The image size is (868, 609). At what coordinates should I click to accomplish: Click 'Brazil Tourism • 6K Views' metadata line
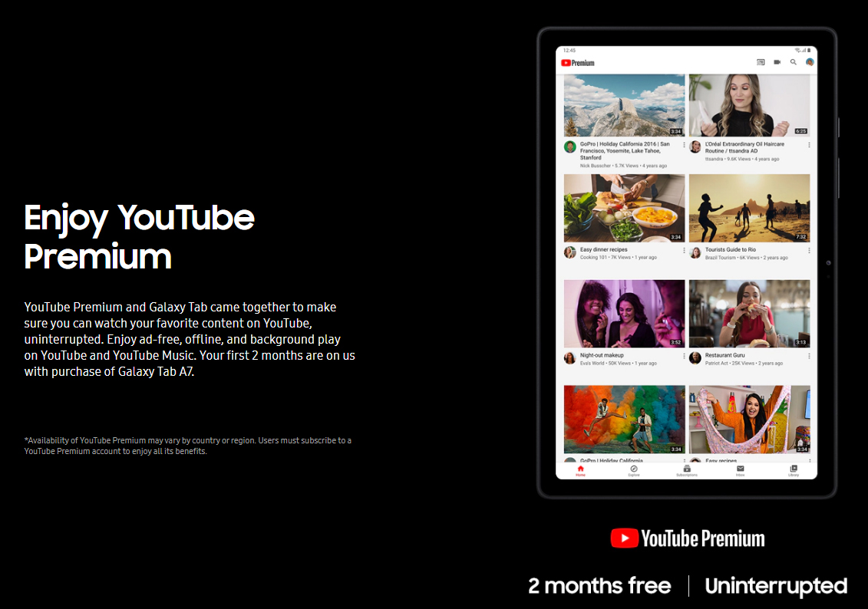click(746, 258)
